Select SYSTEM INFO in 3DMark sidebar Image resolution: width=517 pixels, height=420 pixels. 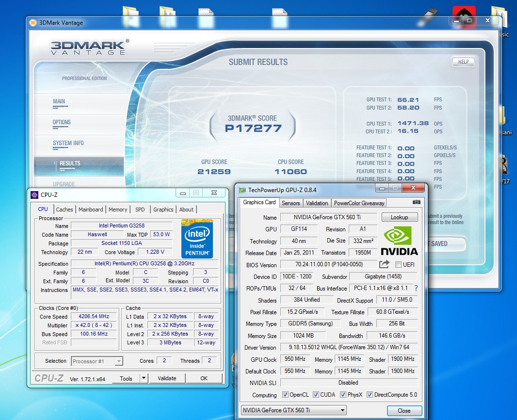68,143
